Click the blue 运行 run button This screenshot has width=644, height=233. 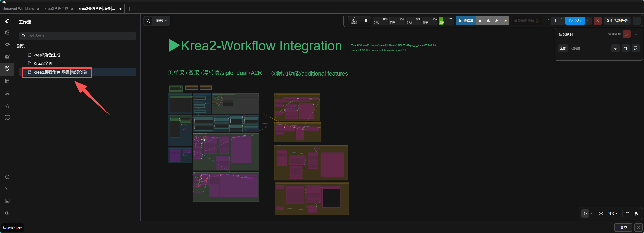(575, 21)
